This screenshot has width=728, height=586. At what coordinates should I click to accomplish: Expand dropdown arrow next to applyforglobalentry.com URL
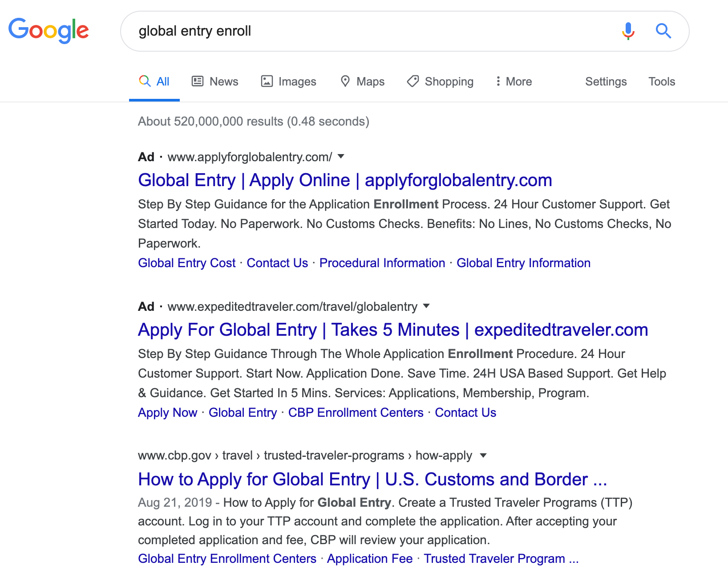(x=341, y=156)
